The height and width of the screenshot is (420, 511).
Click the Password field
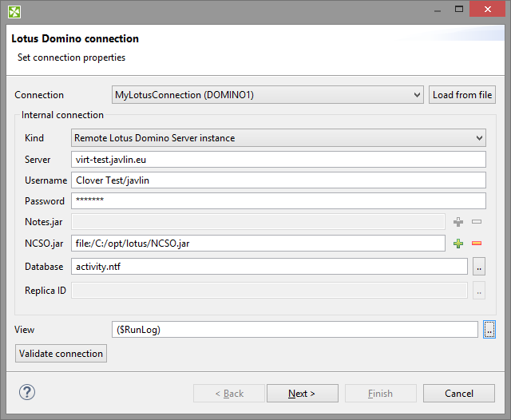coord(279,200)
